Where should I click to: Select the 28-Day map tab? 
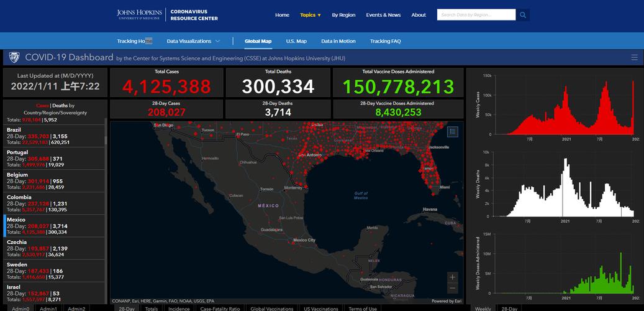tap(127, 308)
